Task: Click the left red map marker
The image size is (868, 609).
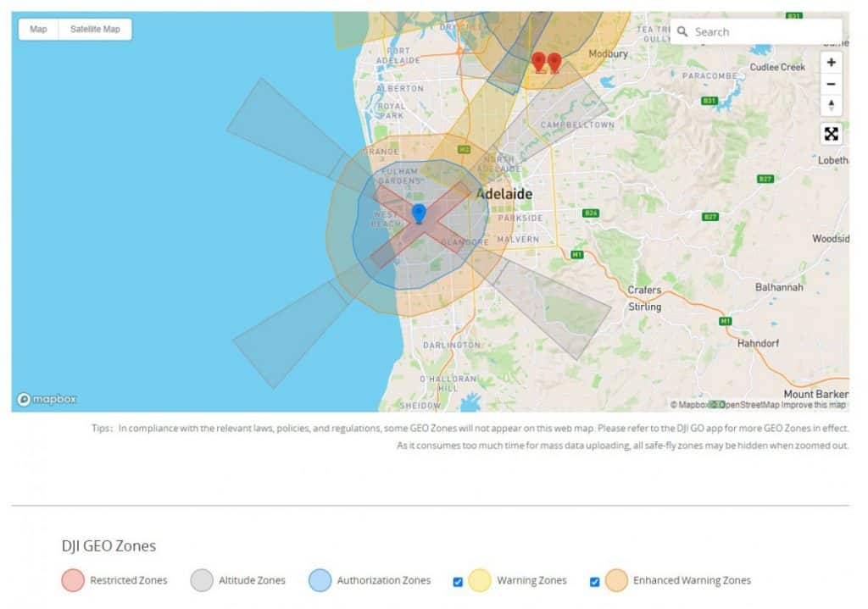Action: (538, 62)
